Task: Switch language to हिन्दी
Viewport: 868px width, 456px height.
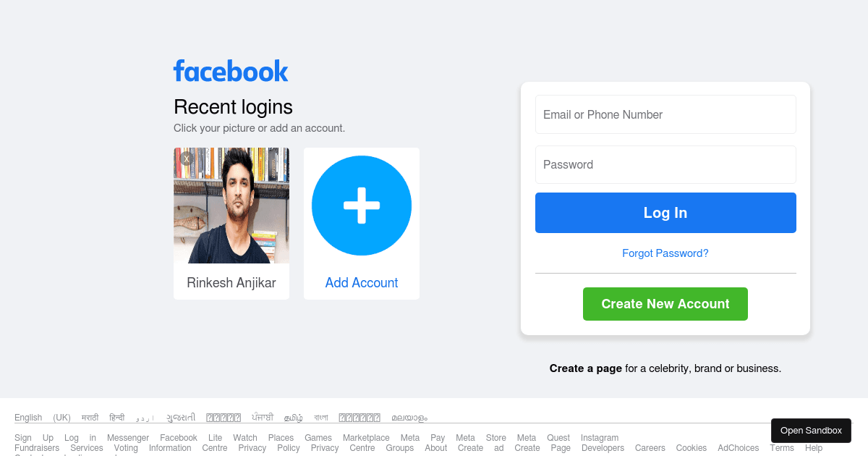Action: click(x=117, y=417)
